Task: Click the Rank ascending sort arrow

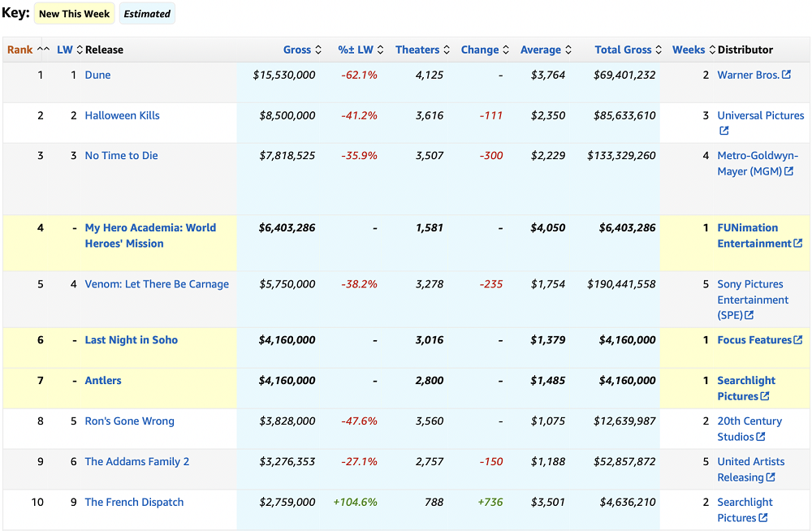Action: (x=41, y=49)
